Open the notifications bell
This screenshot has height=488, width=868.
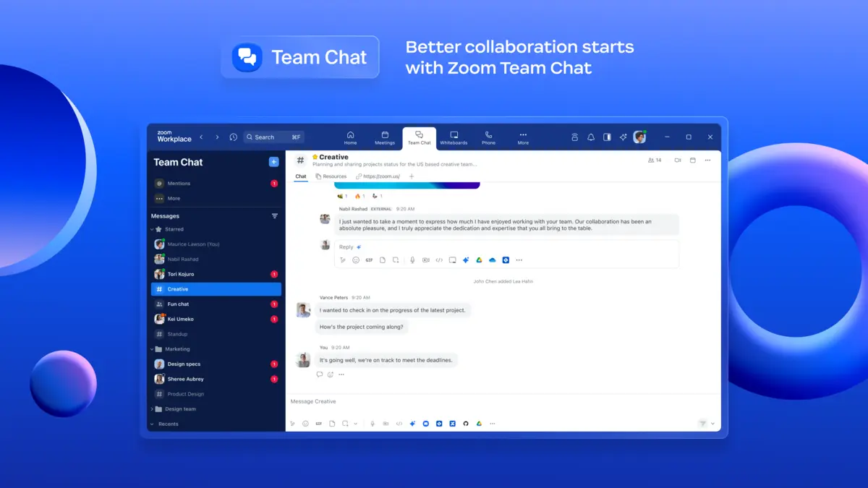[x=591, y=137]
